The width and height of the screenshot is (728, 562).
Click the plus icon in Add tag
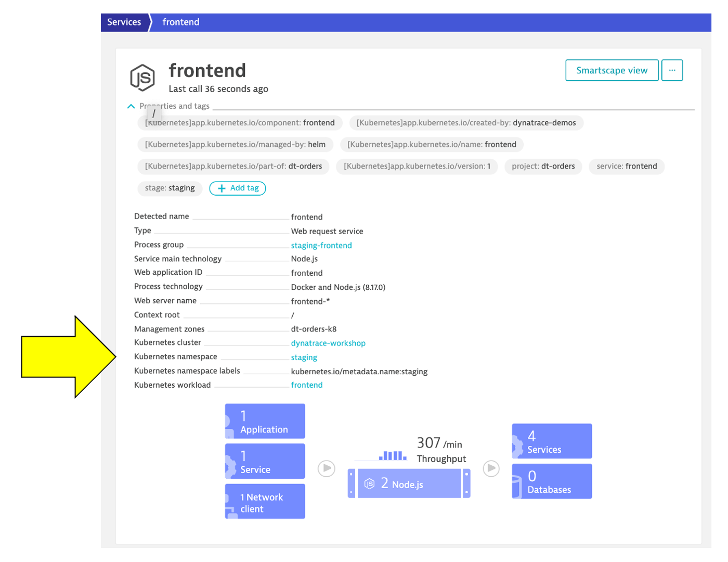(222, 188)
